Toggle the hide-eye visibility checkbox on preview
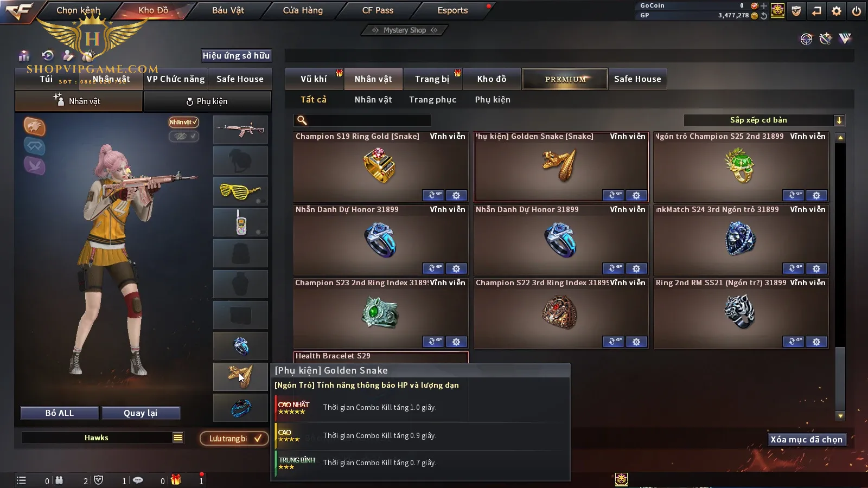 tap(183, 136)
